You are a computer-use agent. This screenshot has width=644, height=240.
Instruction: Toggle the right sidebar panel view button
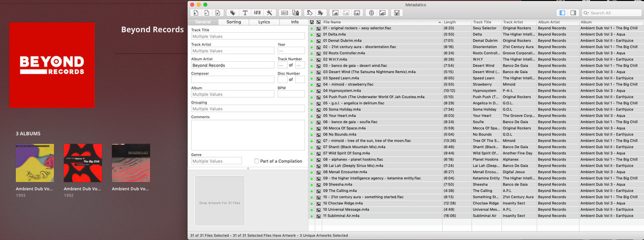[573, 13]
